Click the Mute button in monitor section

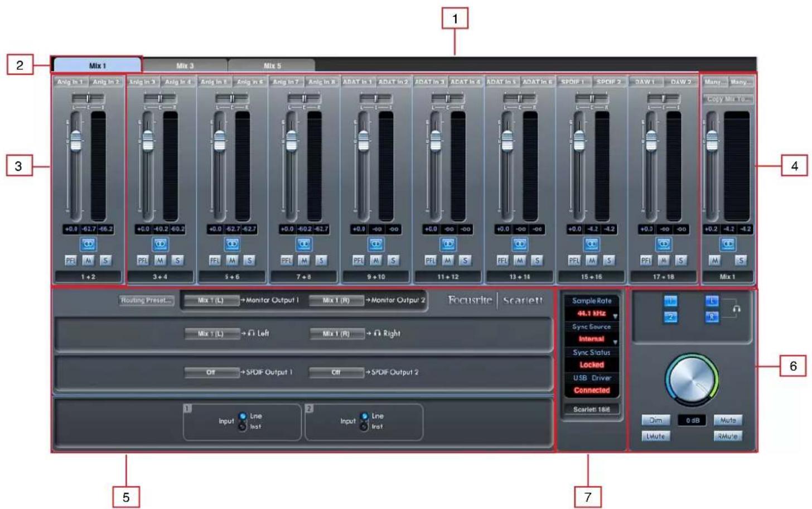(x=728, y=420)
